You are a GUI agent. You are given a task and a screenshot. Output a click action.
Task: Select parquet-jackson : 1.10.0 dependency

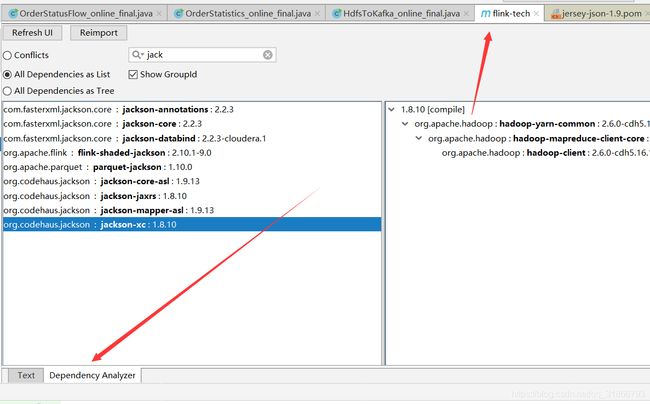pos(192,167)
